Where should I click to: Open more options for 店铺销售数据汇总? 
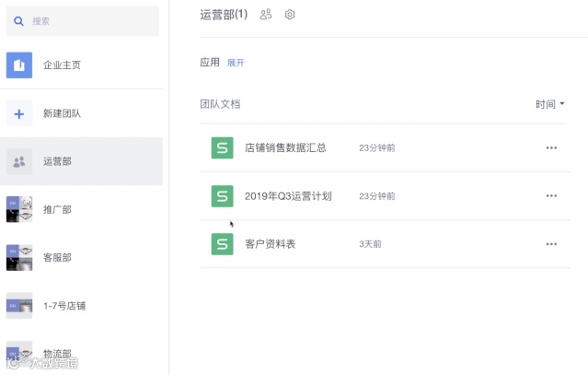point(551,147)
